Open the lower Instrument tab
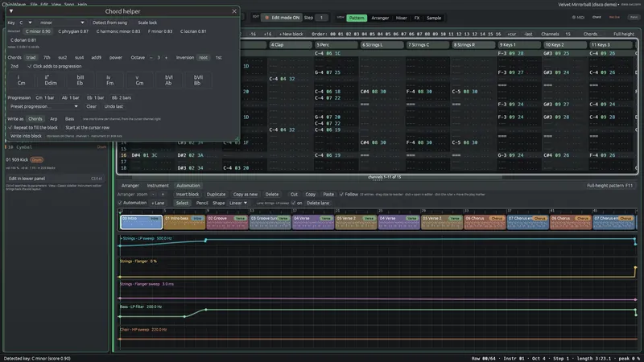This screenshot has height=362, width=644. point(158,186)
